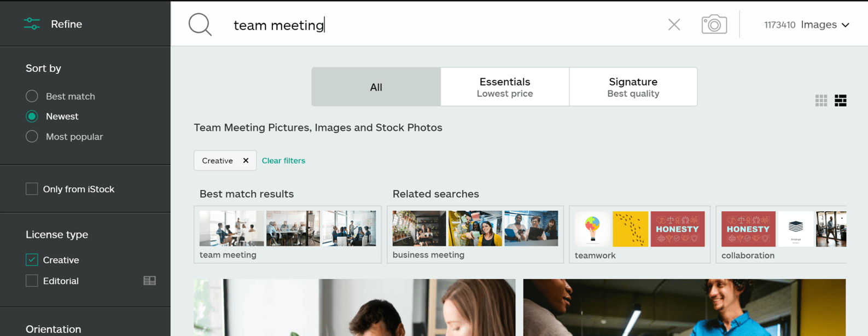The image size is (868, 336).
Task: Check the Editorial license checkbox
Action: coord(32,281)
